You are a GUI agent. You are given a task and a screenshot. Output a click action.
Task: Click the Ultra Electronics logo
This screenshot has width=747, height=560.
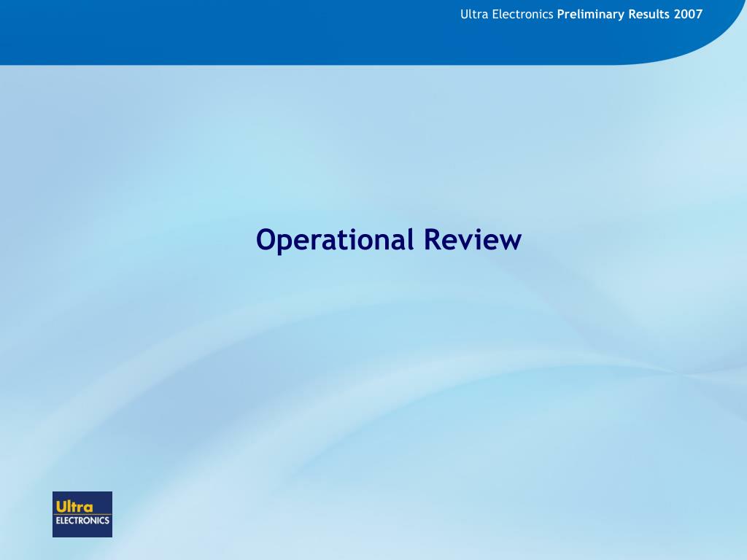point(82,514)
